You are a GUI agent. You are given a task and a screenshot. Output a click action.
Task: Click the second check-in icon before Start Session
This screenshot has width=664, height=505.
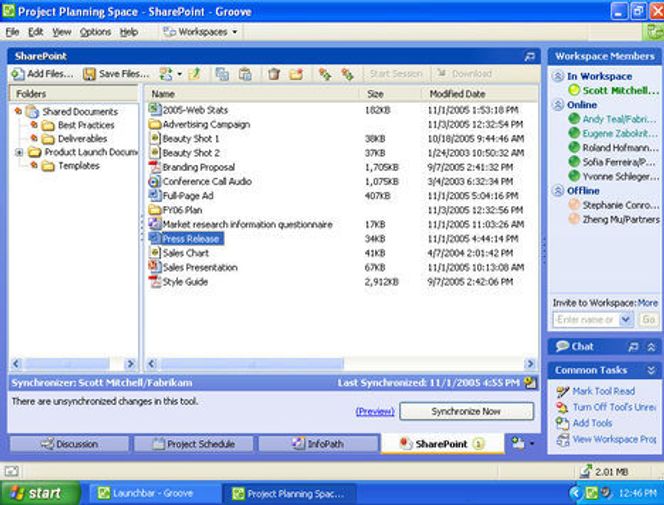pyautogui.click(x=347, y=74)
